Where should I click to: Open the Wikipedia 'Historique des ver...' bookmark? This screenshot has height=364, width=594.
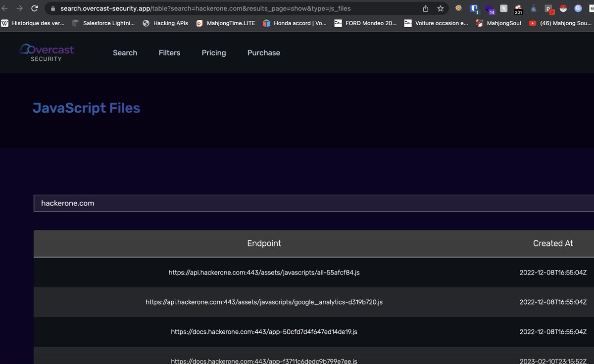click(x=33, y=23)
